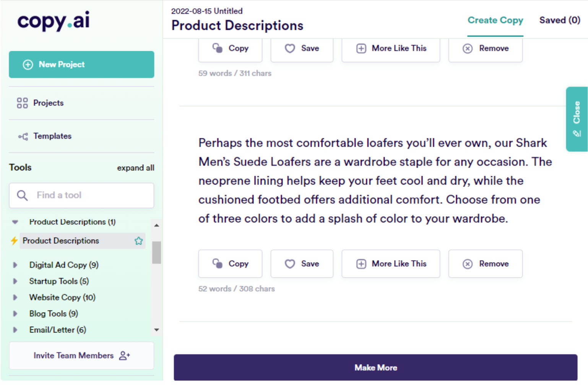Viewport: 588px width, 389px height.
Task: Click the star icon beside Product Descriptions
Action: pyautogui.click(x=138, y=241)
